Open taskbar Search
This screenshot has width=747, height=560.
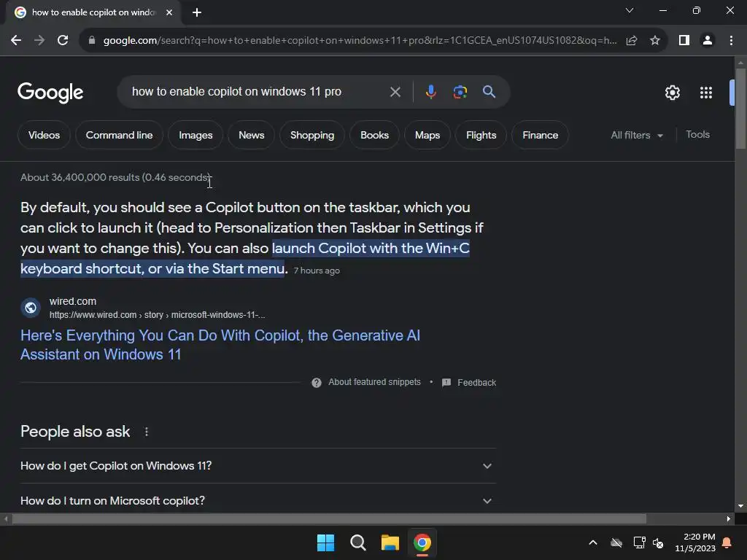click(x=357, y=542)
